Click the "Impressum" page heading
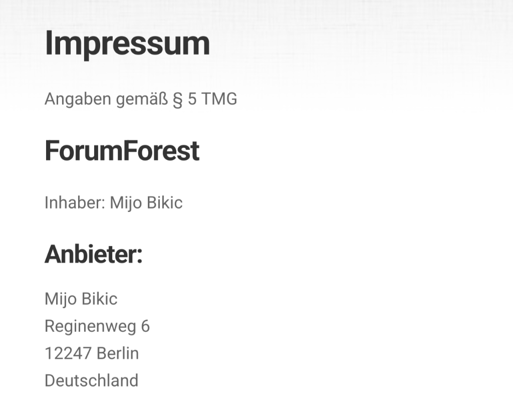Image resolution: width=513 pixels, height=420 pixels. click(127, 44)
